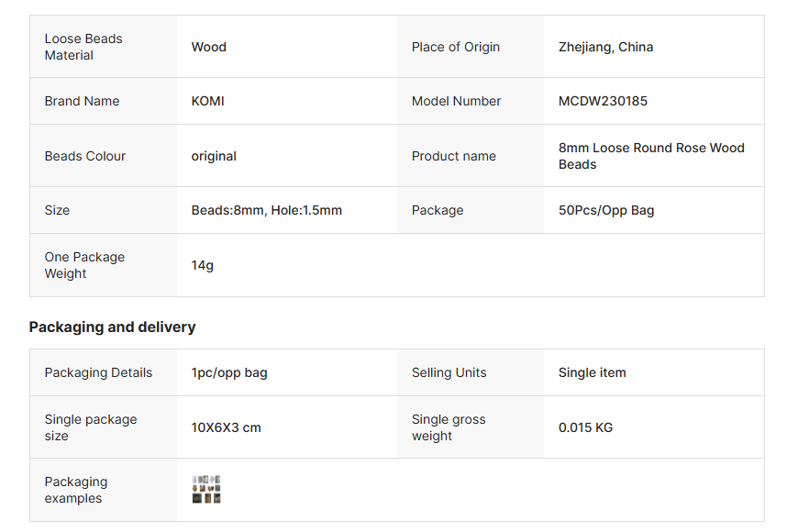Click the "Single gross weight" label

[x=449, y=427]
